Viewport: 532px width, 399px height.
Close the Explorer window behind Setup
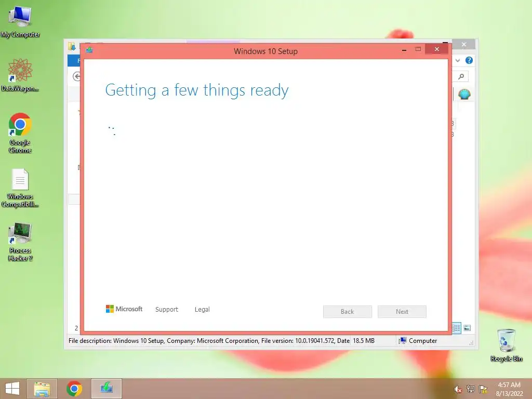(464, 45)
